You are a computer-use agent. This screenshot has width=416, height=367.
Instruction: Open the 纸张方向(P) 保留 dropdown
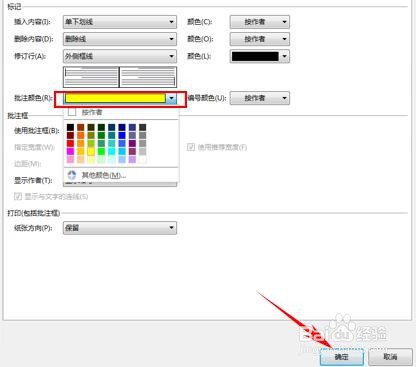pos(120,228)
